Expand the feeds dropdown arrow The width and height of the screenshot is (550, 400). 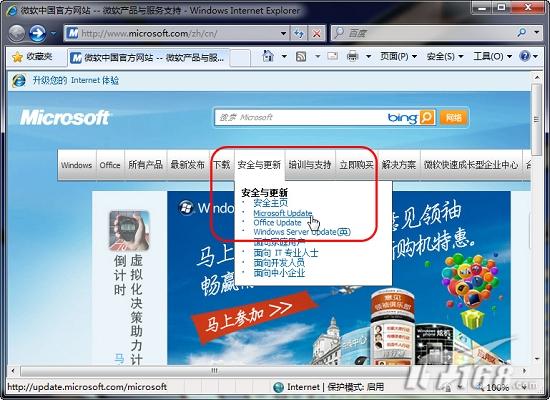(317, 56)
